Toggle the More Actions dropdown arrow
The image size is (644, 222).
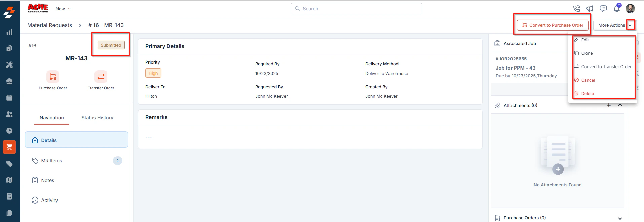point(630,25)
